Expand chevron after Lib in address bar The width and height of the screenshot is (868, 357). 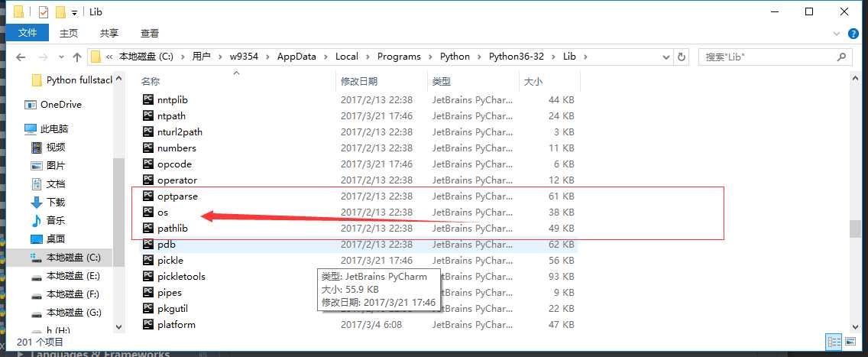(585, 57)
